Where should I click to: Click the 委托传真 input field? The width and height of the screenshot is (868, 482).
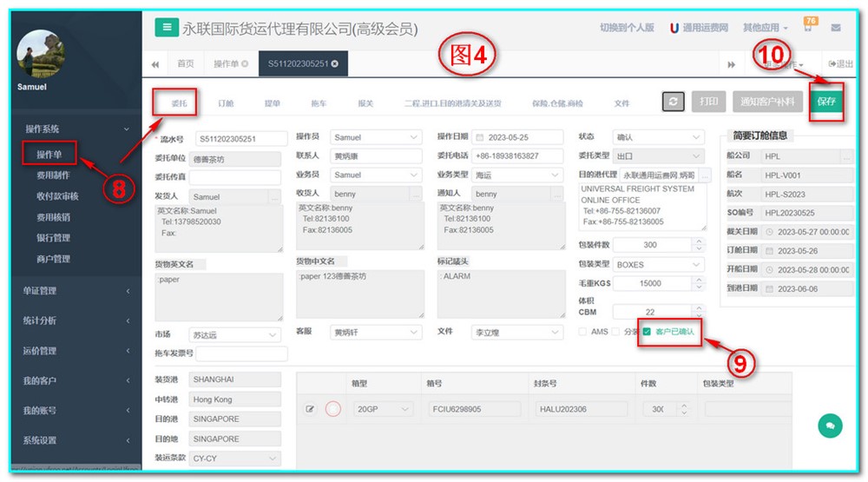(234, 177)
